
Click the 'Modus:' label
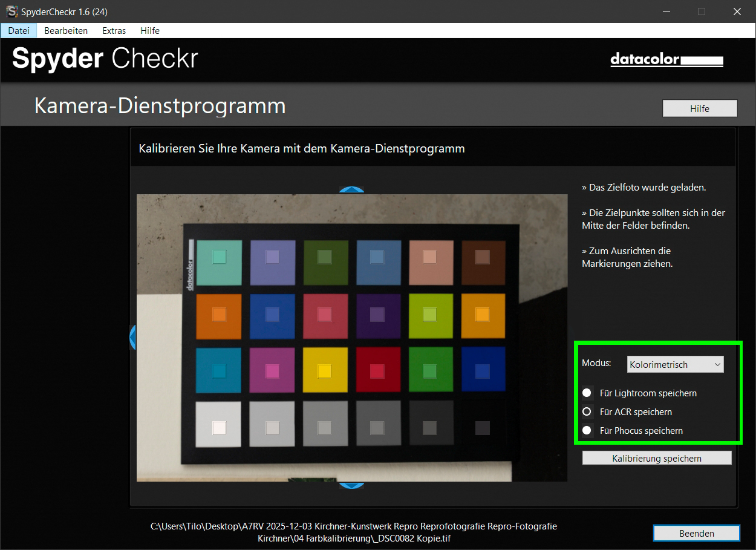596,363
